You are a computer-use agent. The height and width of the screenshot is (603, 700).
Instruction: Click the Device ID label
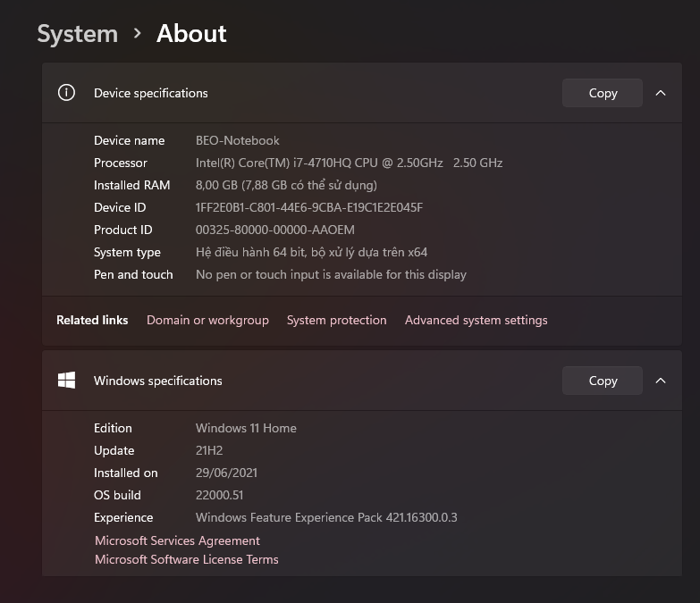(120, 207)
